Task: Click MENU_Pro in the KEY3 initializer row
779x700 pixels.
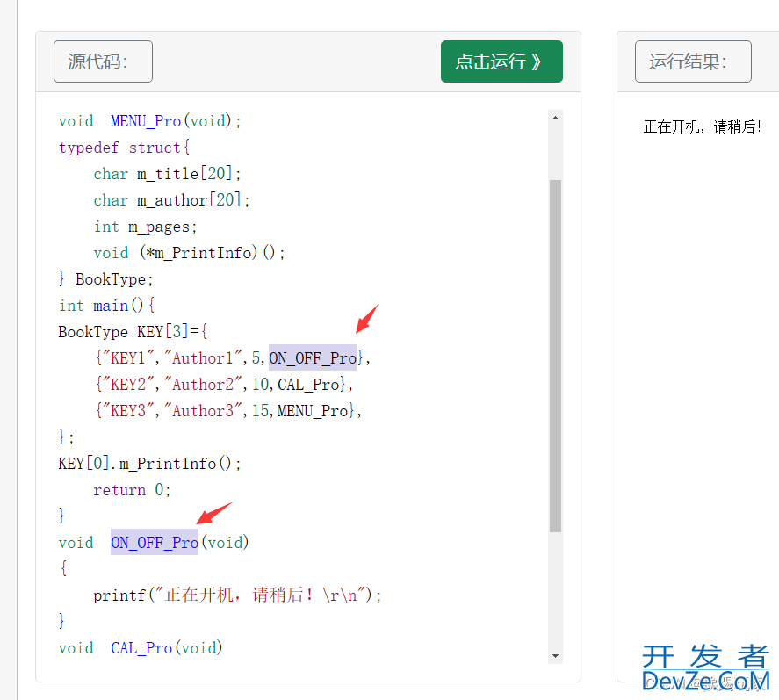Action: (313, 410)
